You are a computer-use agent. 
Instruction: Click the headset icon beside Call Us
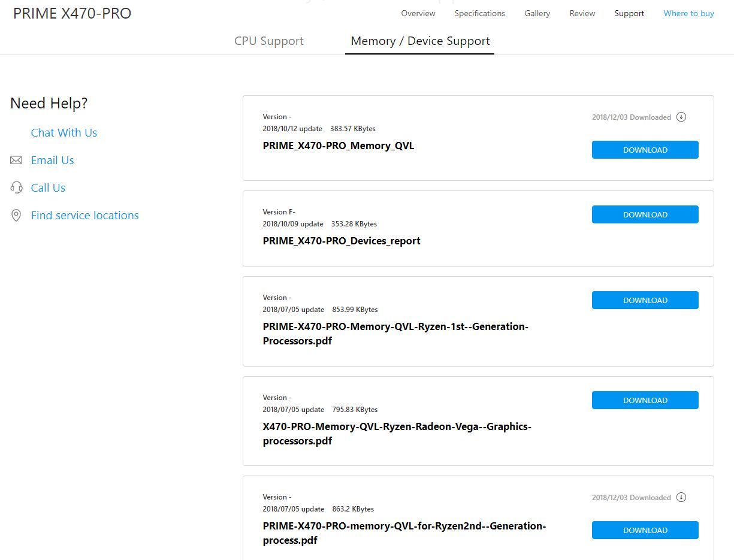(x=16, y=188)
